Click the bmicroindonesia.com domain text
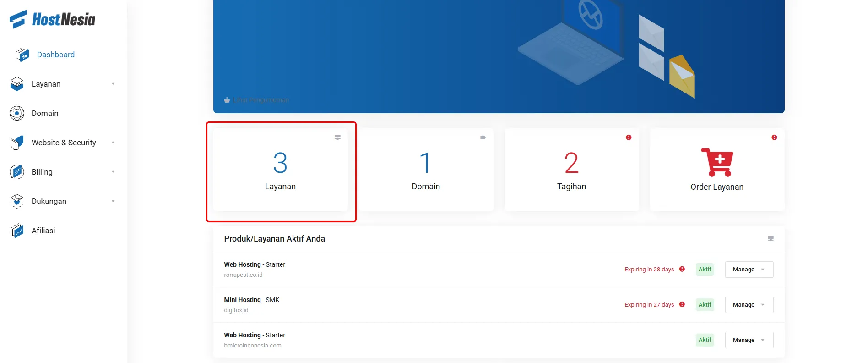 tap(253, 346)
